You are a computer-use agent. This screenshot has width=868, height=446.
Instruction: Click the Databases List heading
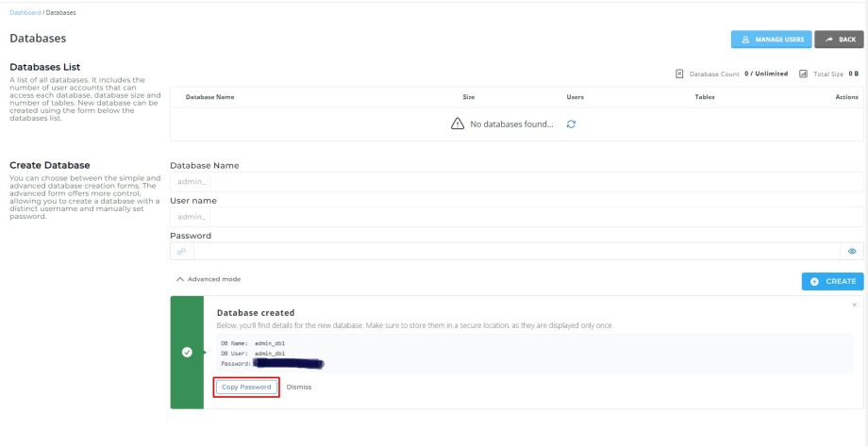[45, 67]
